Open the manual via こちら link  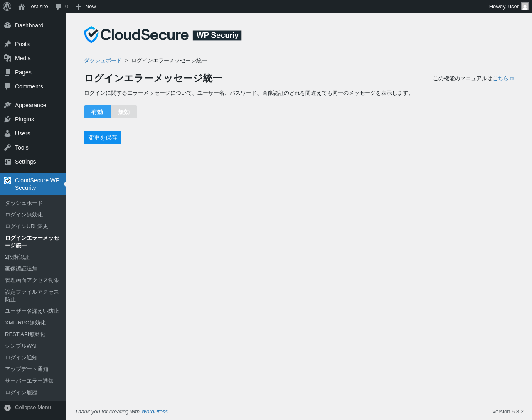500,79
